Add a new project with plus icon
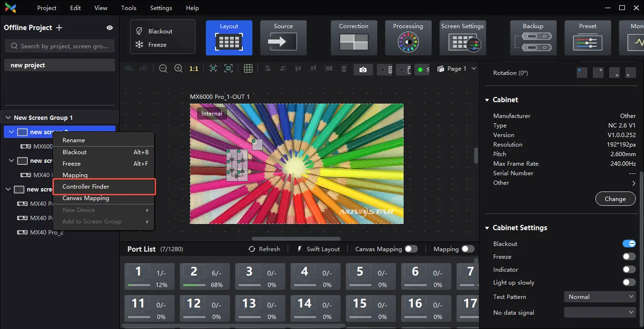 [x=59, y=28]
